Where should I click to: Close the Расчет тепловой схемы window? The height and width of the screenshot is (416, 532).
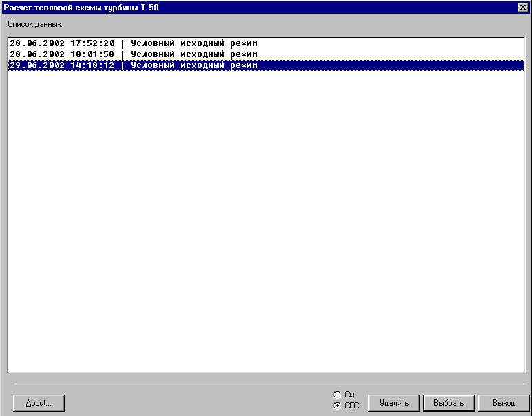tap(522, 8)
